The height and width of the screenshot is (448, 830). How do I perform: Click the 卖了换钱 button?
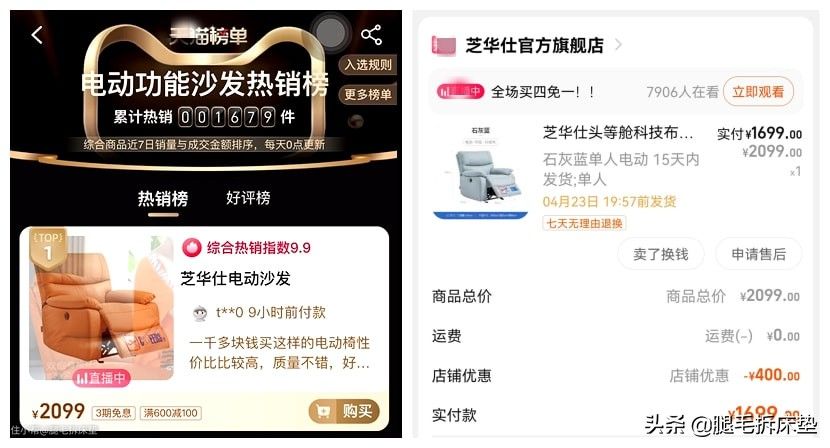661,254
